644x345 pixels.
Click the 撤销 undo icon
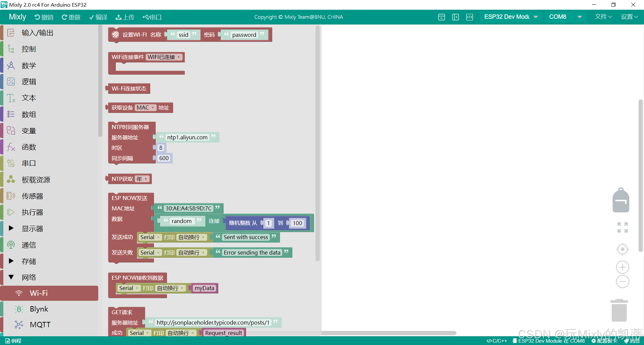pyautogui.click(x=43, y=17)
